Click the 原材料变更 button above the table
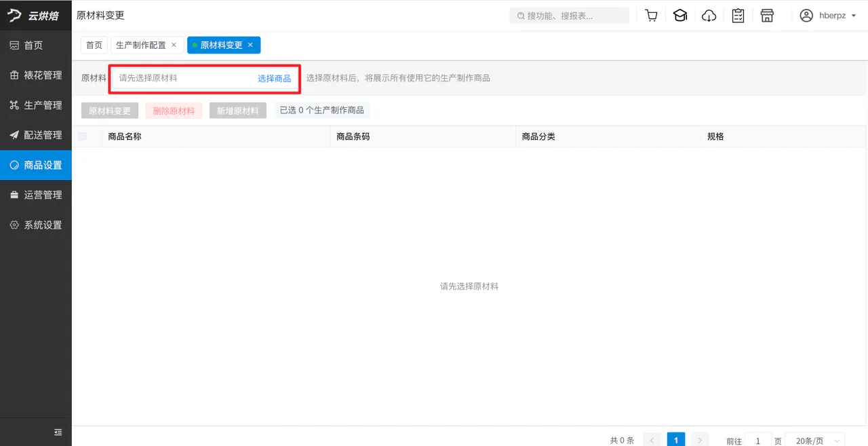868x446 pixels. (x=110, y=111)
